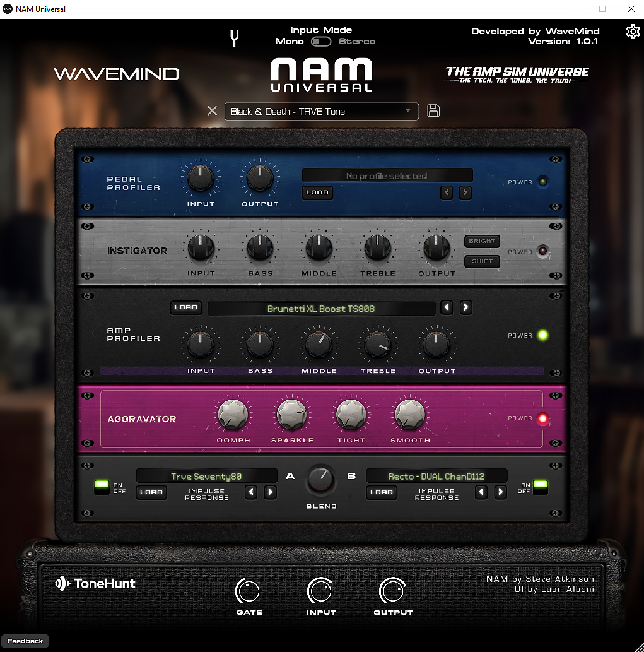Click the Amp Profiler MIDDLE knob
Screen dimensions: 644x652
point(319,345)
